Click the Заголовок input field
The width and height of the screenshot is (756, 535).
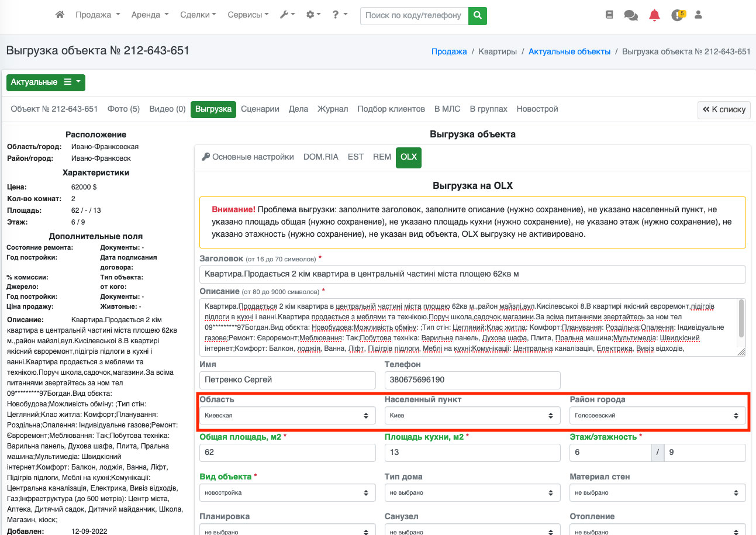472,274
